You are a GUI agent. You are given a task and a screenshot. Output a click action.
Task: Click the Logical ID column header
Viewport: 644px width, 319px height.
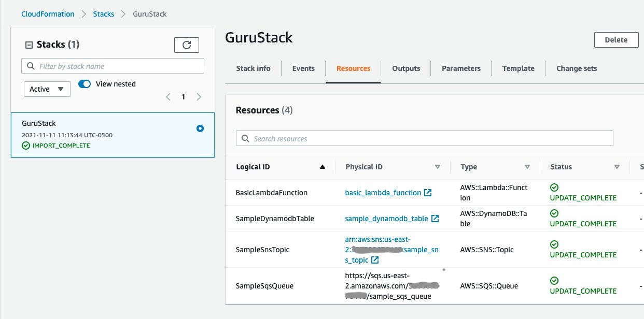point(253,167)
